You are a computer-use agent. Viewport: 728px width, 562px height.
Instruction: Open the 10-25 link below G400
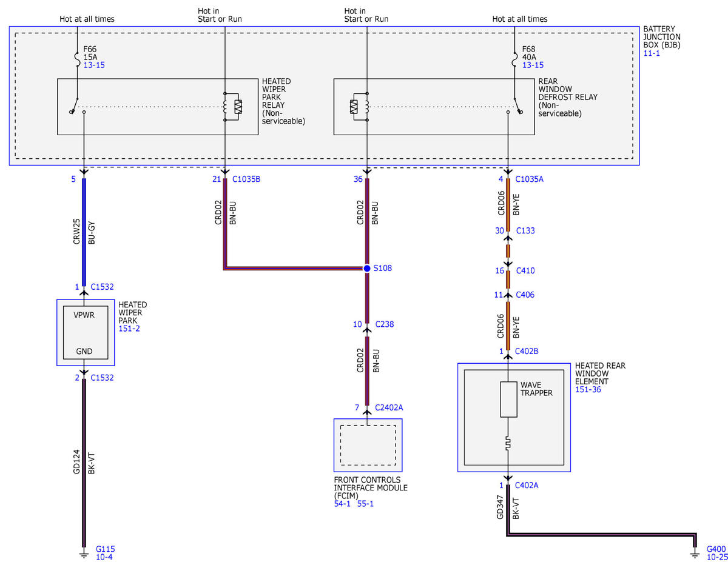coord(716,557)
